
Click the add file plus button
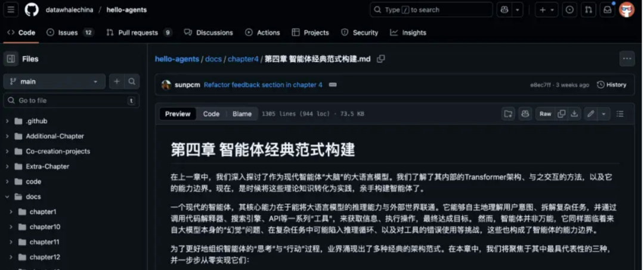point(117,82)
